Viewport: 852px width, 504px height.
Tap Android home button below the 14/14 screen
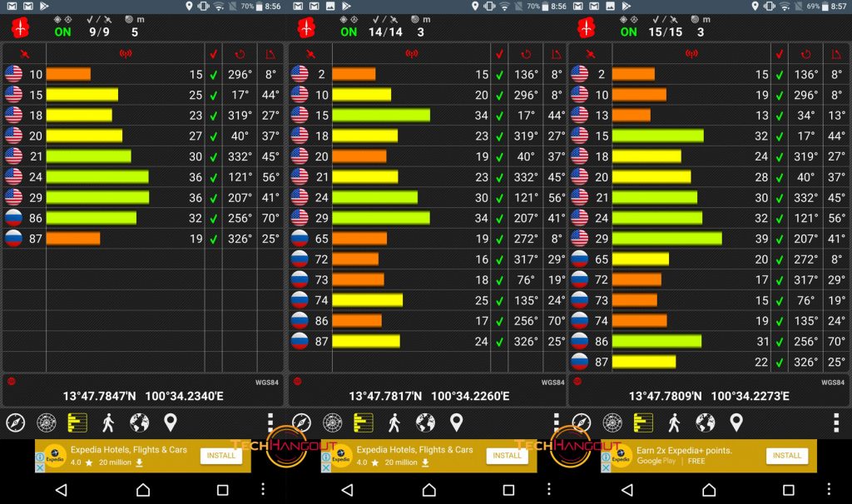pyautogui.click(x=428, y=490)
